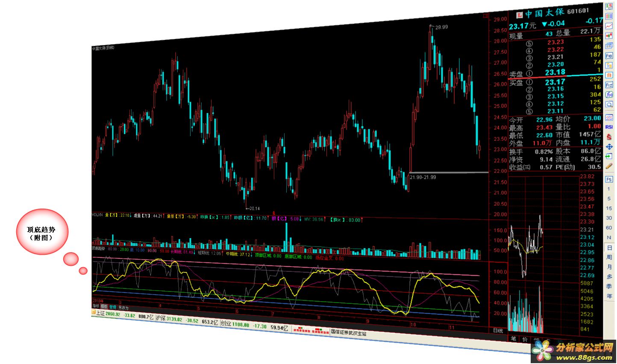Click stock code 601601
Screen dimensions: 617x364
click(x=578, y=11)
